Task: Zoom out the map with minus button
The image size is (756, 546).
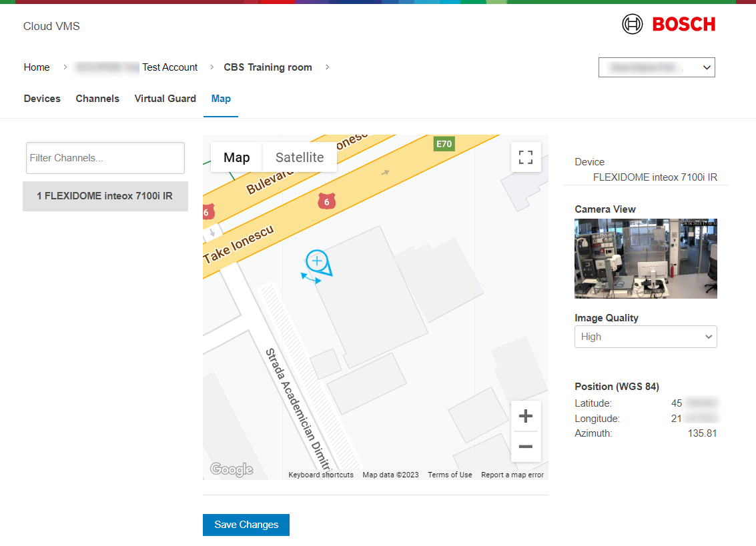Action: pos(526,447)
